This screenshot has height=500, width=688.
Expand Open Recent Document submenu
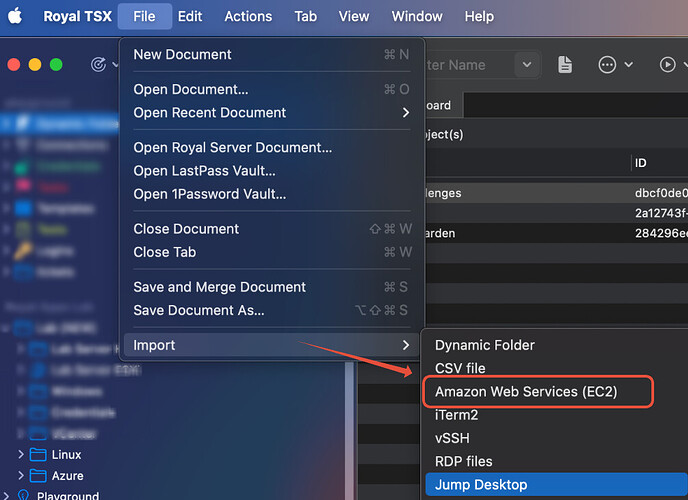(x=405, y=113)
